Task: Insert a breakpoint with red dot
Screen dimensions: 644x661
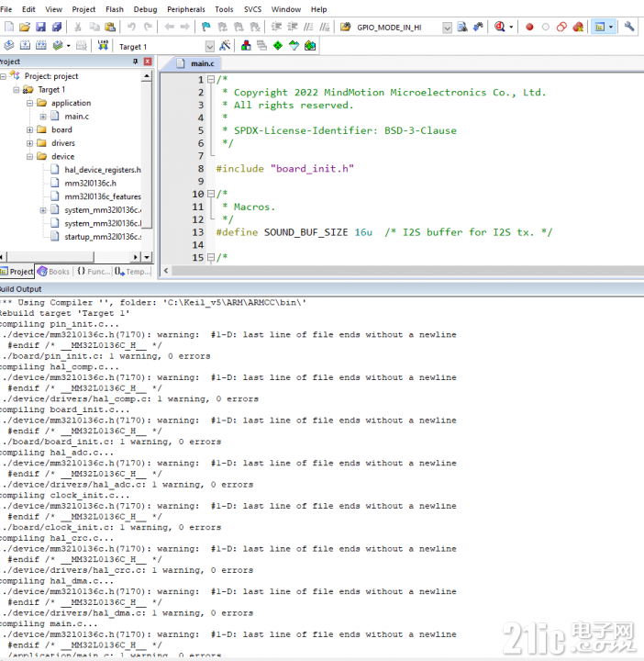Action: point(529,27)
